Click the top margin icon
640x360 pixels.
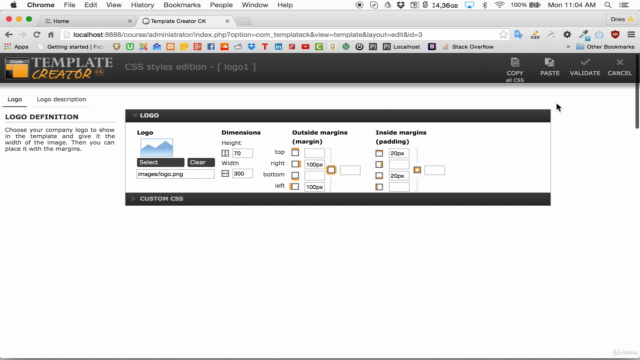click(295, 153)
